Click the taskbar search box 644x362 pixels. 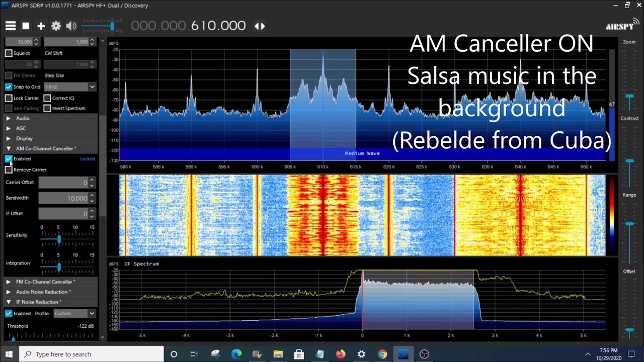[x=92, y=354]
